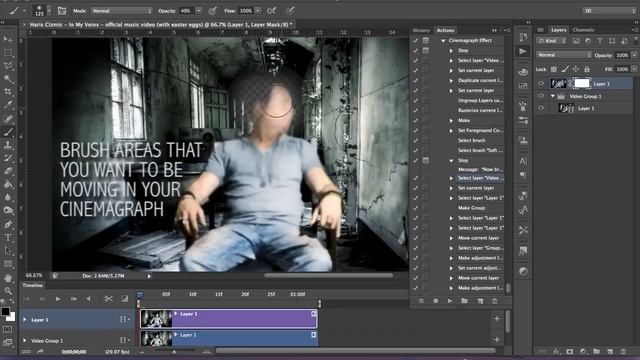This screenshot has height=360, width=640.
Task: Toggle lock all padlock in Layers panel
Action: (587, 69)
